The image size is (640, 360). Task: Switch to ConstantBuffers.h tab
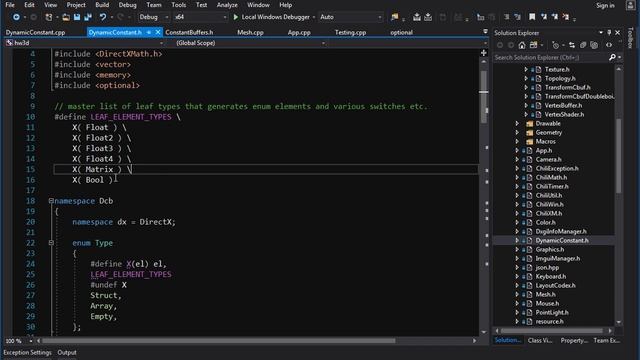(189, 32)
